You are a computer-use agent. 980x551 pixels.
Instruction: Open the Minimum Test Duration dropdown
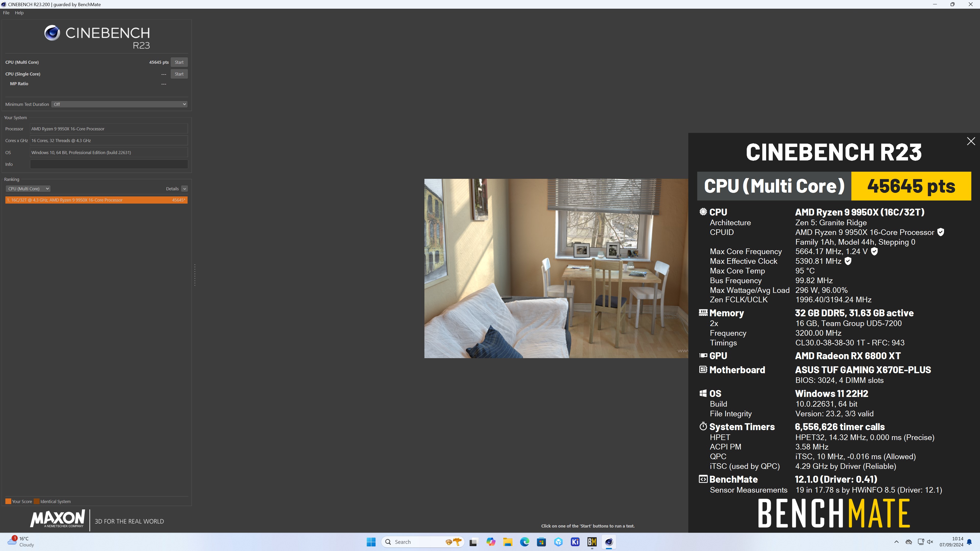[x=119, y=104]
